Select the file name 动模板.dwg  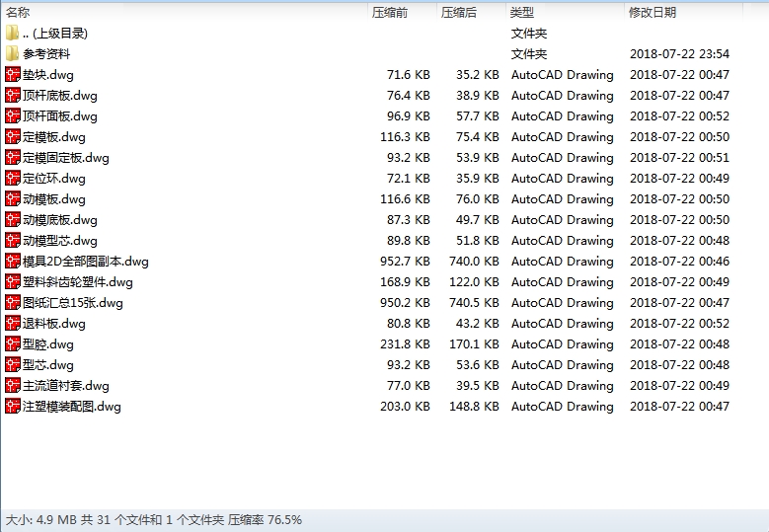click(54, 198)
